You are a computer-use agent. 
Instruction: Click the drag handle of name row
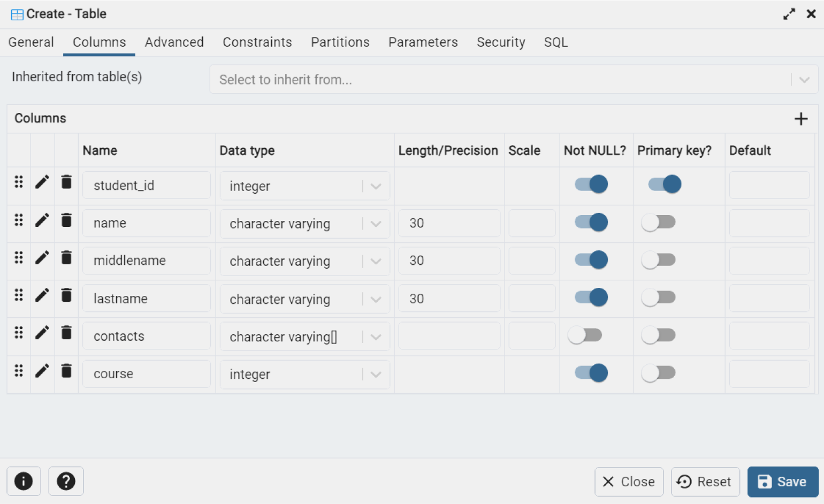pos(19,220)
